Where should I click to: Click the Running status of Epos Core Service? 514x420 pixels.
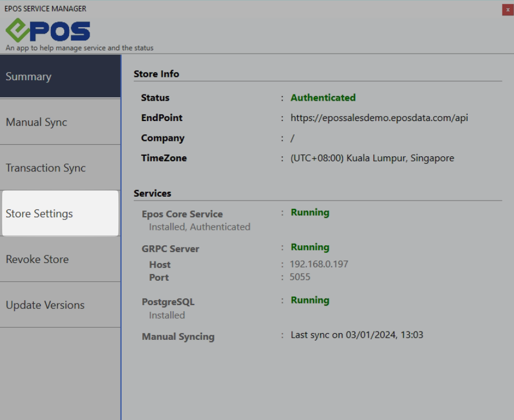point(310,212)
